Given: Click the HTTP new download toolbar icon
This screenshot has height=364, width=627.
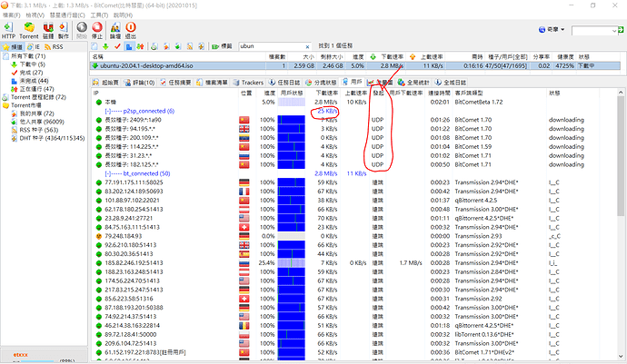Looking at the screenshot, I should tap(8, 31).
